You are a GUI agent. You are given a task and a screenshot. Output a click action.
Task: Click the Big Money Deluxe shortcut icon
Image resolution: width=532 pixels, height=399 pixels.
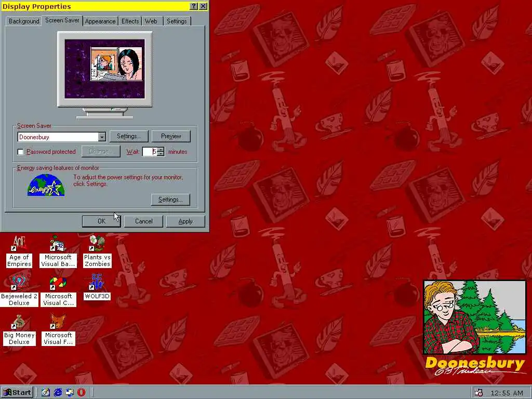pos(19,330)
